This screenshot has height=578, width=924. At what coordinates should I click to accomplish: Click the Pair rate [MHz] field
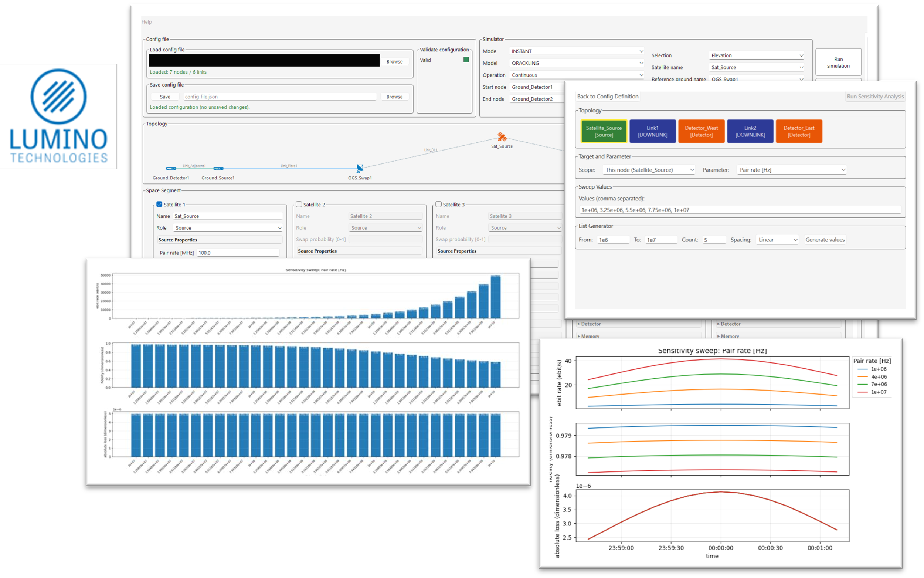pos(238,253)
